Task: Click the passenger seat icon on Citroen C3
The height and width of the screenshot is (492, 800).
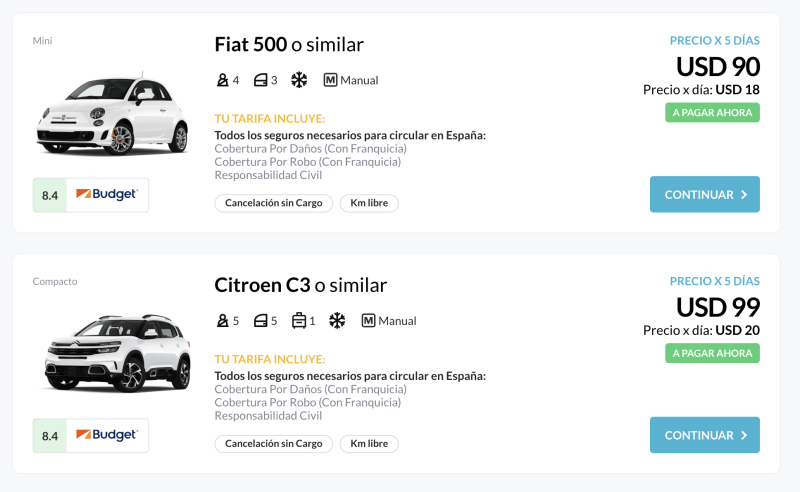Action: [222, 321]
